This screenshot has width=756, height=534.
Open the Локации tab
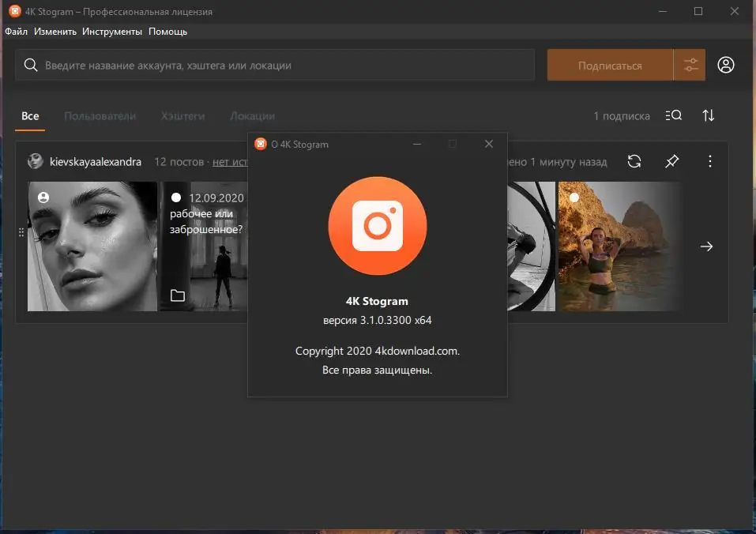[252, 115]
